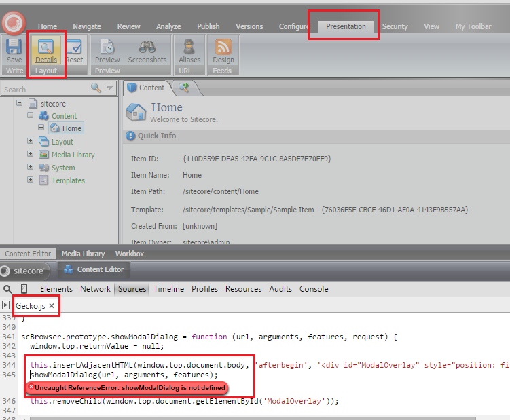The height and width of the screenshot is (420, 510).
Task: Open DevTools Profiles panel
Action: click(x=204, y=288)
